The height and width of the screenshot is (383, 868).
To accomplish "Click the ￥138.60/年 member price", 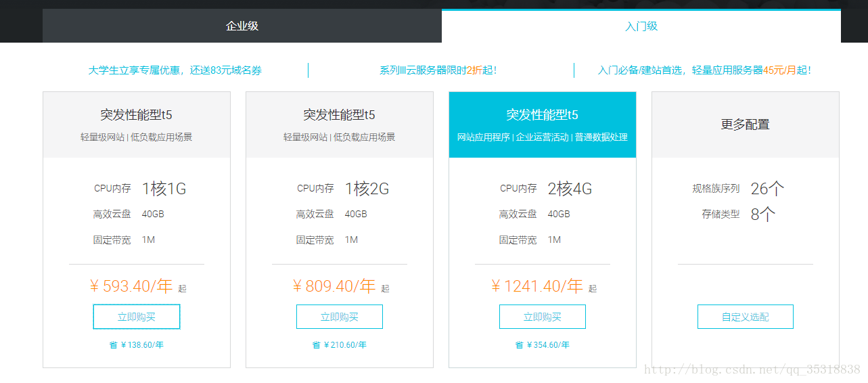I will point(142,345).
